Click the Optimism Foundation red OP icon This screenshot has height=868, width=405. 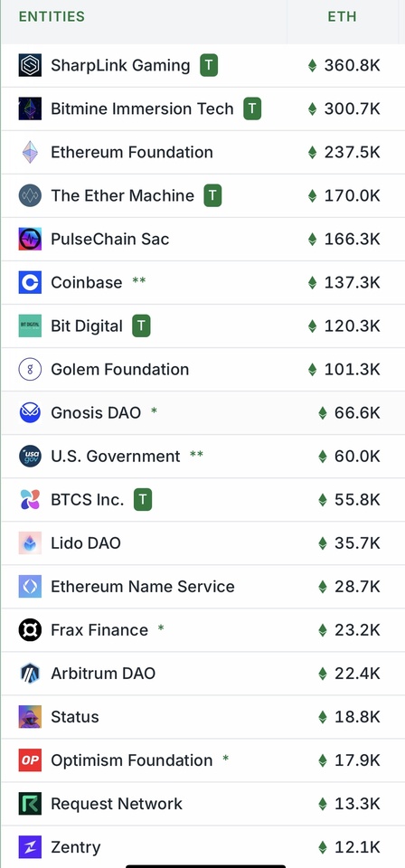coord(30,760)
